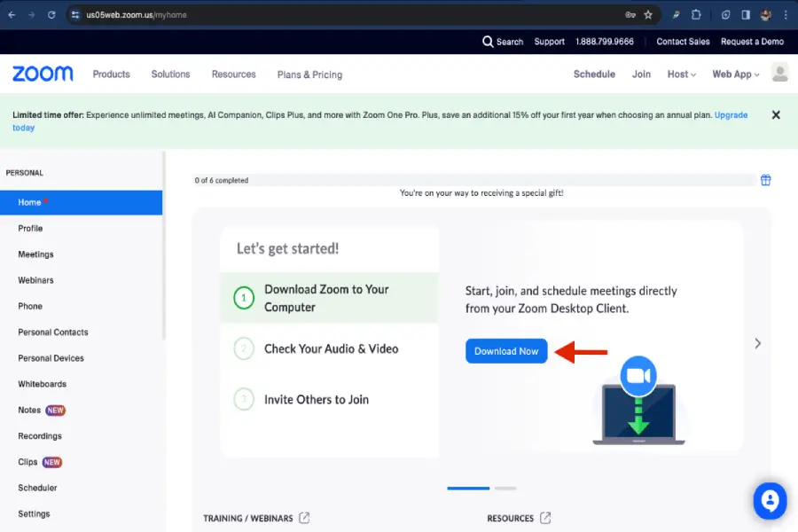The width and height of the screenshot is (798, 532).
Task: Open Plans & Pricing
Action: click(x=309, y=74)
